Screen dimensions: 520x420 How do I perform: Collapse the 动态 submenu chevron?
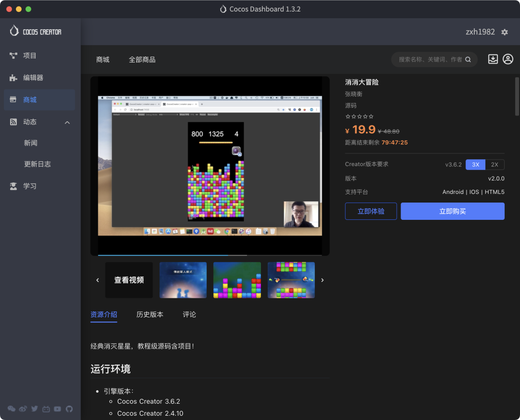(67, 122)
